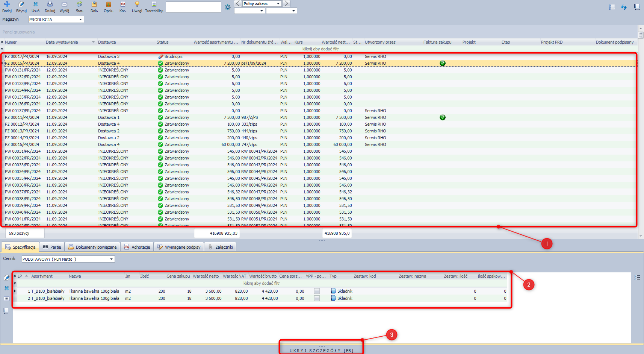Toggle the MPP checkbox in specification row 1
The image size is (644, 354).
(x=317, y=291)
